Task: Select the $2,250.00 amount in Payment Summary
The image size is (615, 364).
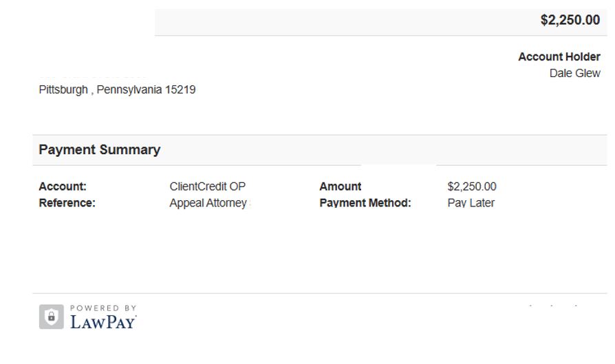Action: pos(472,186)
